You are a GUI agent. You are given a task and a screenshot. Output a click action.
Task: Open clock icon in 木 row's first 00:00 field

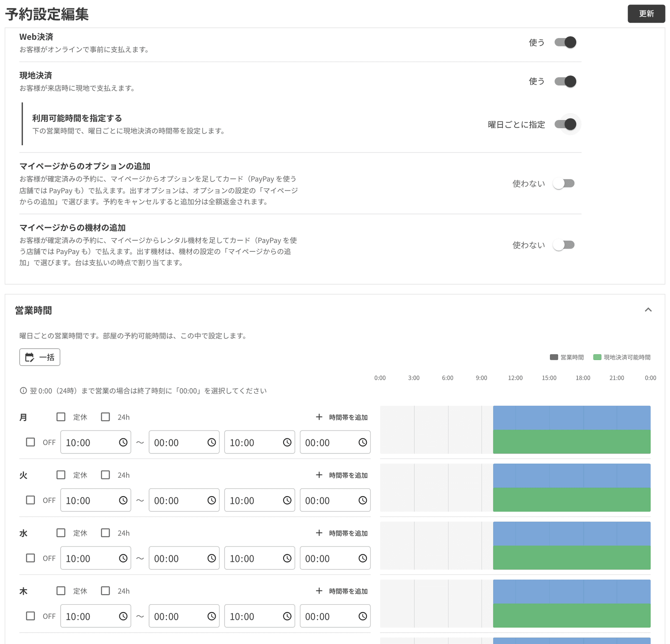pos(211,616)
